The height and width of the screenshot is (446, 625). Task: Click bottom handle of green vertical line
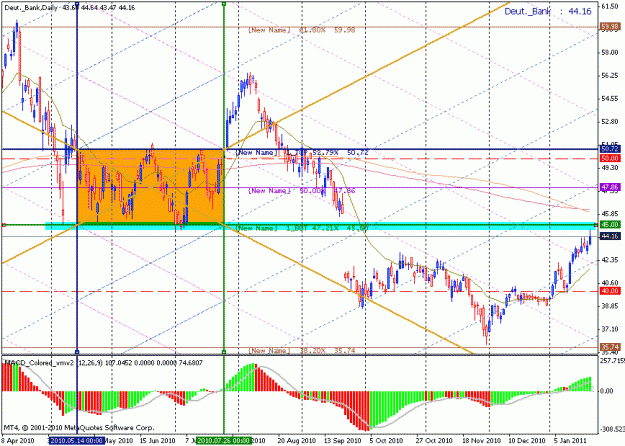point(224,352)
